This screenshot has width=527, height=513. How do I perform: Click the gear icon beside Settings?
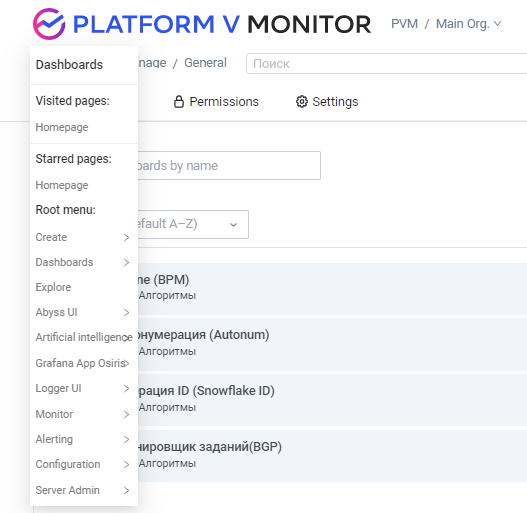pos(302,102)
